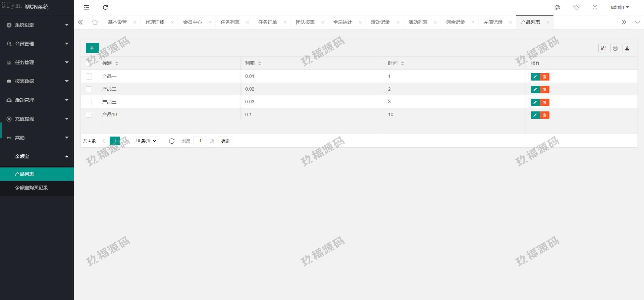This screenshot has width=644, height=300.
Task: Select the 产品10 row checkbox
Action: 89,115
